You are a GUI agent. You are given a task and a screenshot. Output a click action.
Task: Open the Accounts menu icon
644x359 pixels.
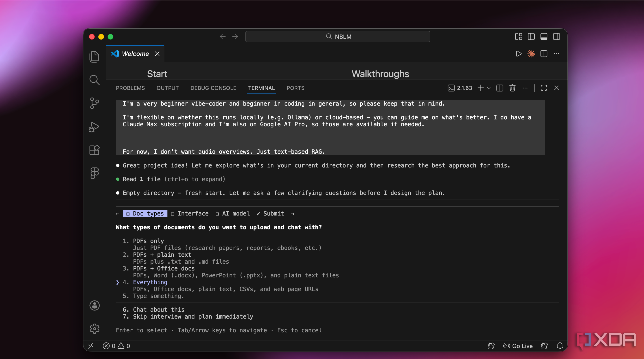pos(94,306)
